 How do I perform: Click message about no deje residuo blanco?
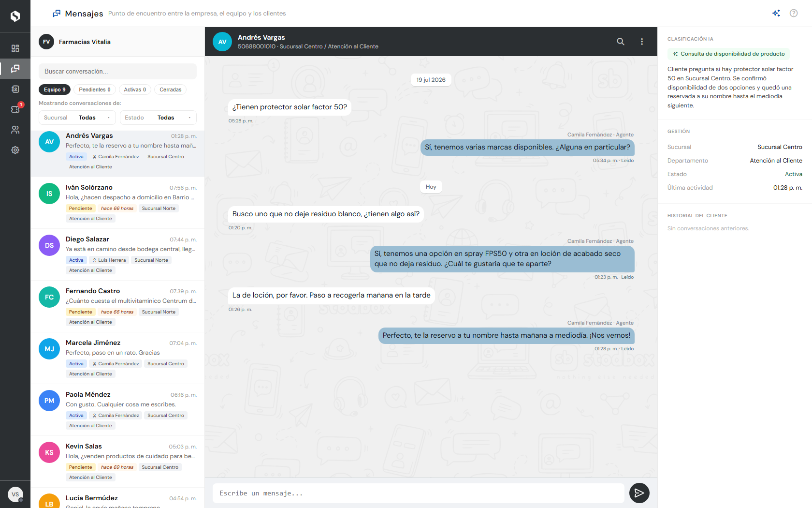pos(326,214)
